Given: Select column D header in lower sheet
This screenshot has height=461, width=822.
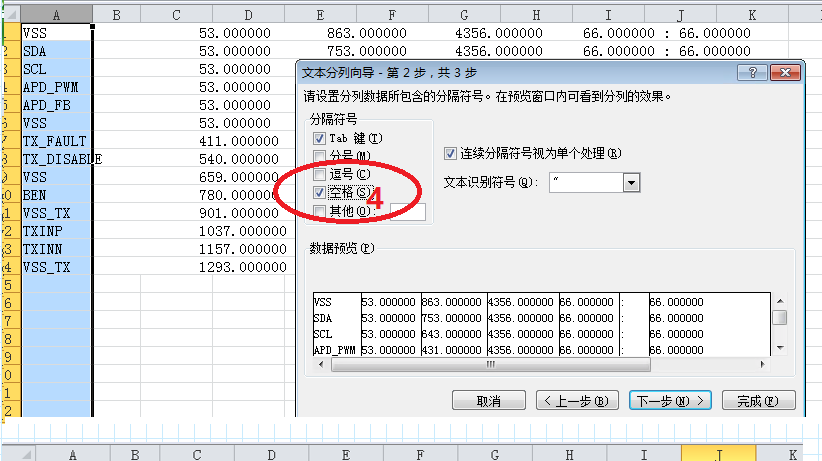Looking at the screenshot, I should click(x=271, y=454).
